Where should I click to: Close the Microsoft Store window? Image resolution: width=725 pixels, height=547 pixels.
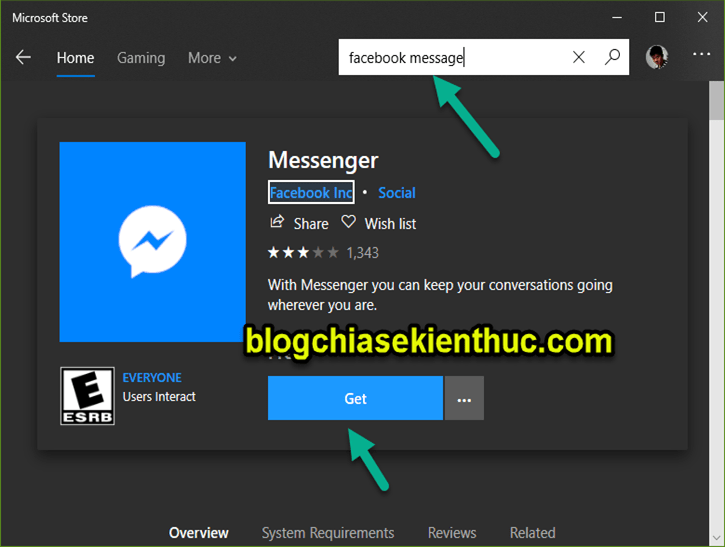click(x=702, y=18)
